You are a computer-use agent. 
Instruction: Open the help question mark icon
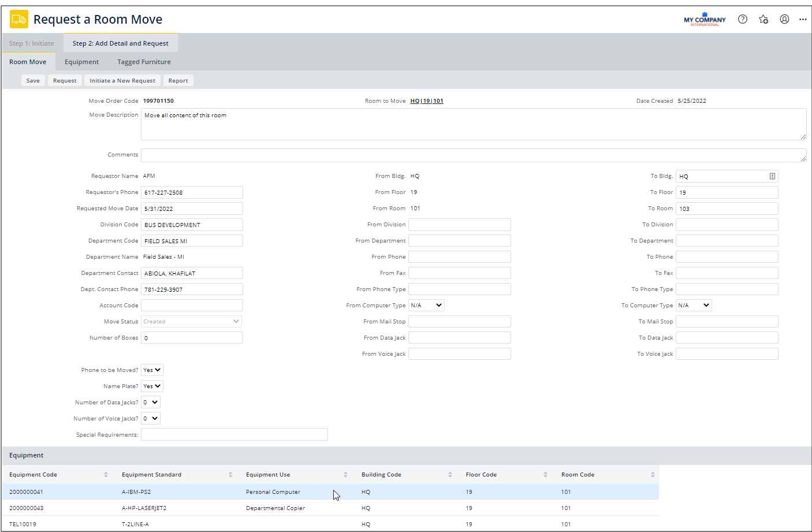pos(743,19)
